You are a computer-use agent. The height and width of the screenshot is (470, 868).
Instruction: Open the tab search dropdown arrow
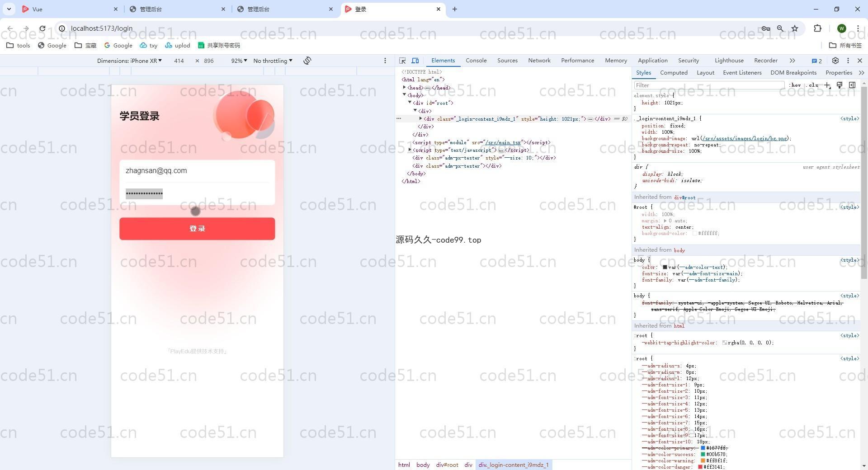(x=9, y=9)
